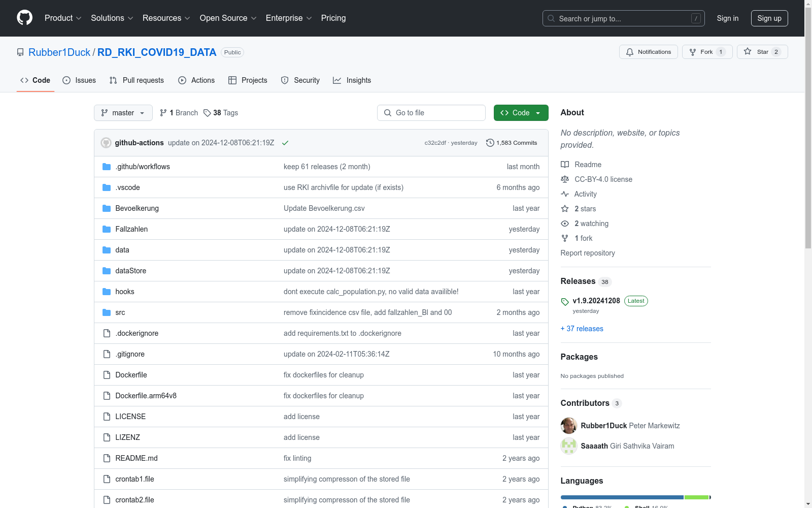Screen dimensions: 812x508
Task: Expand the Open Source menu
Action: pos(228,18)
